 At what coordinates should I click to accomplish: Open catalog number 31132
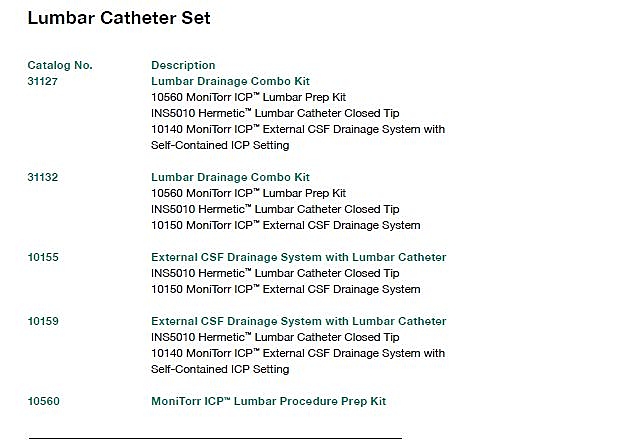pyautogui.click(x=43, y=177)
